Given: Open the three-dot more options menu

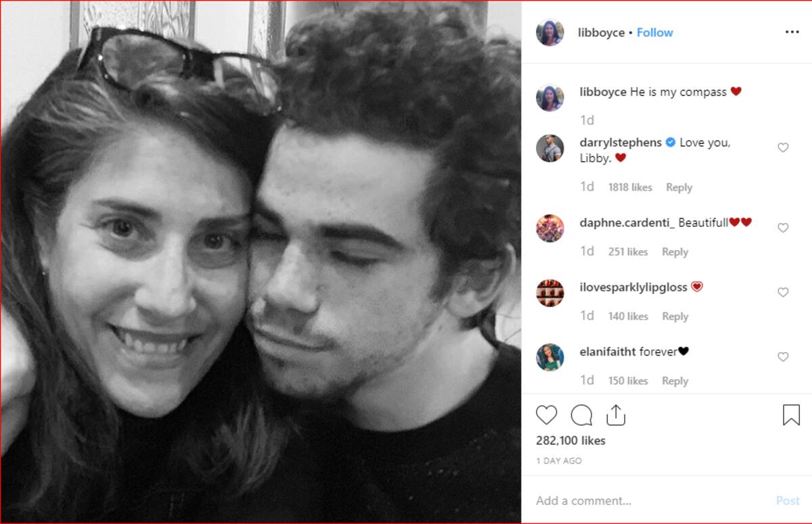Looking at the screenshot, I should tap(792, 32).
